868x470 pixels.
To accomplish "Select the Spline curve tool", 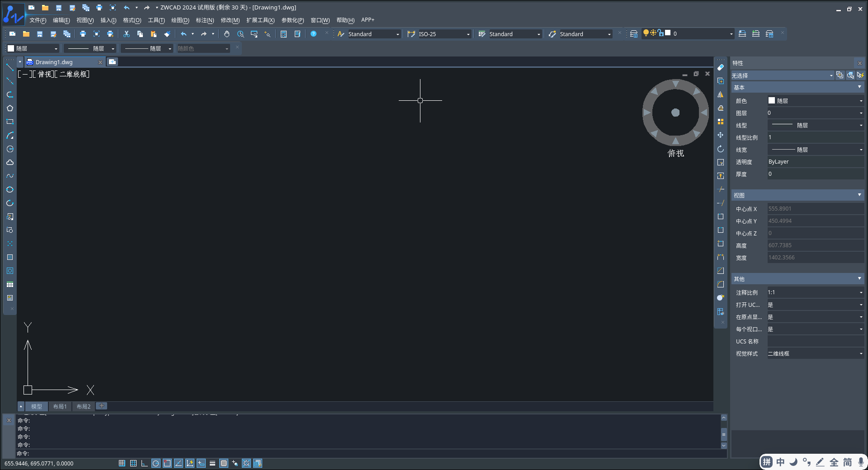I will (10, 176).
